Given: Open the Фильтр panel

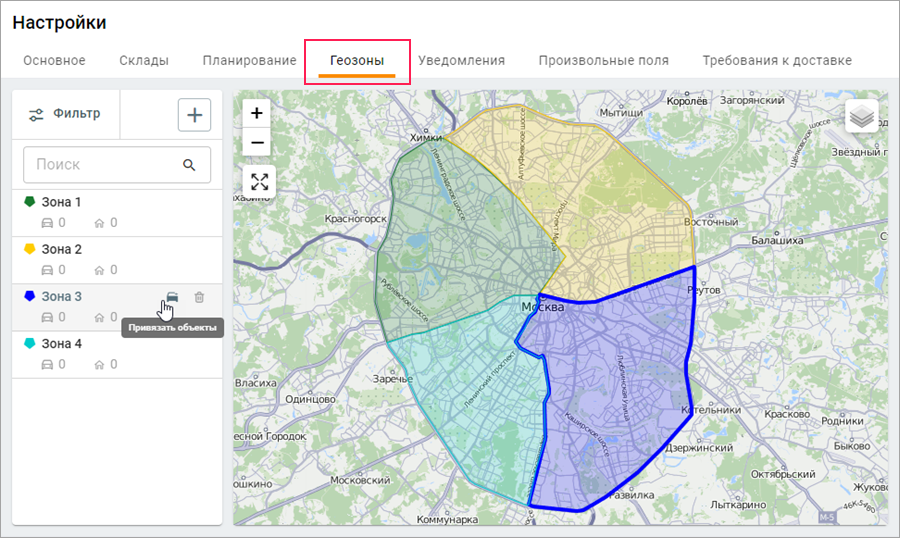Looking at the screenshot, I should 65,114.
